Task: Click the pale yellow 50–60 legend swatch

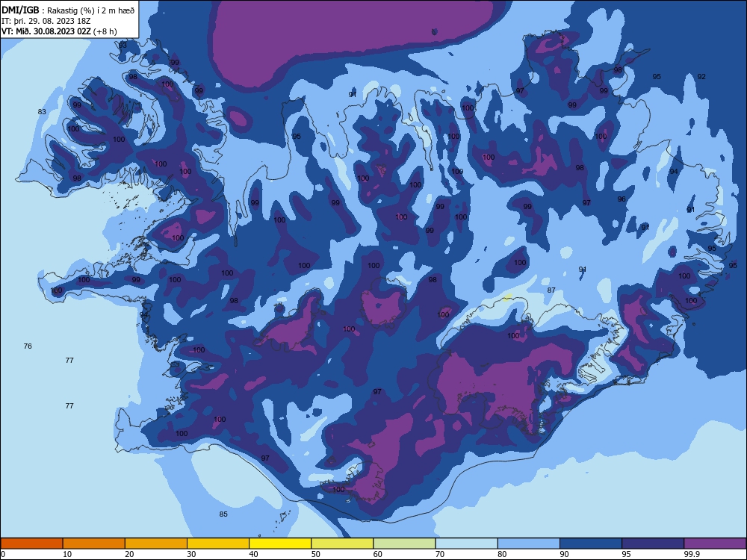Action: click(x=342, y=544)
